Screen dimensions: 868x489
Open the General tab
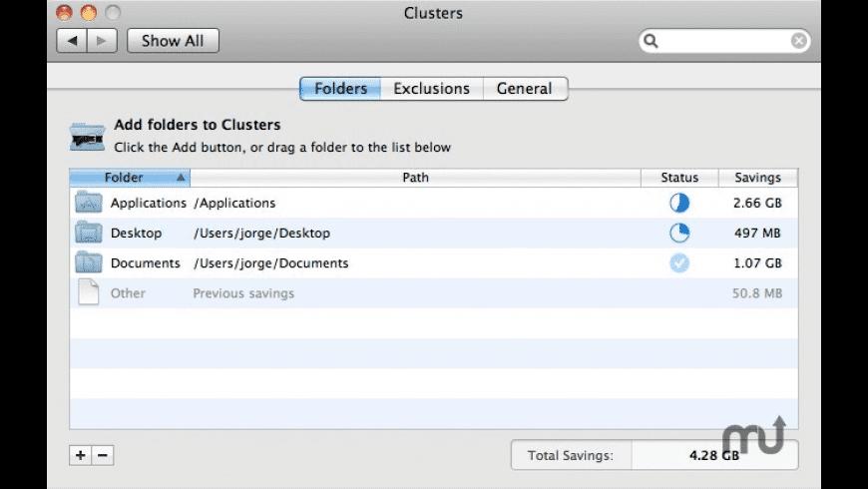pyautogui.click(x=525, y=89)
